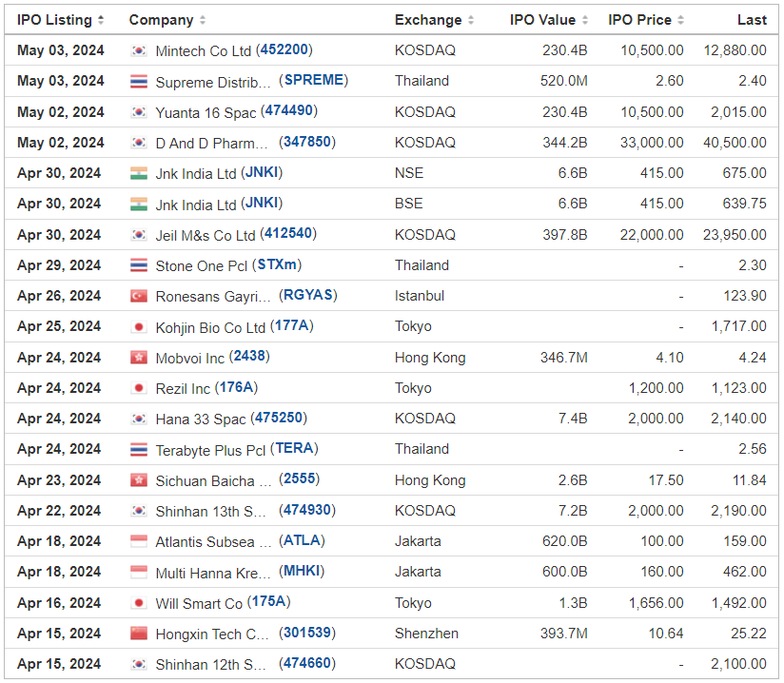Select the May 03, 2024 date for Mintech

(x=61, y=50)
